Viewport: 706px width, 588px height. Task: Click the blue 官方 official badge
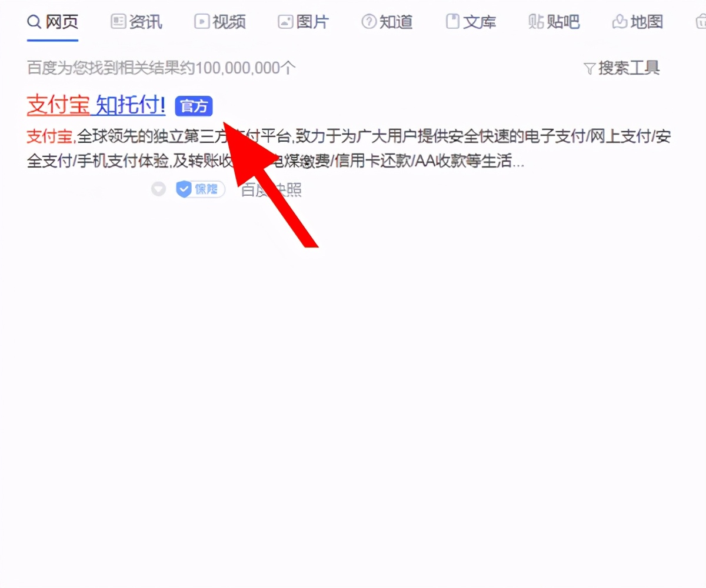(x=193, y=106)
